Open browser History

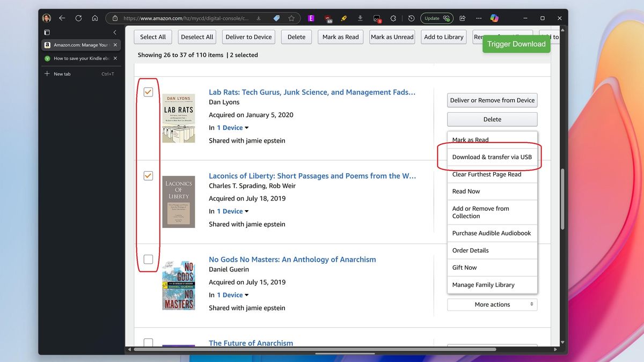click(411, 18)
